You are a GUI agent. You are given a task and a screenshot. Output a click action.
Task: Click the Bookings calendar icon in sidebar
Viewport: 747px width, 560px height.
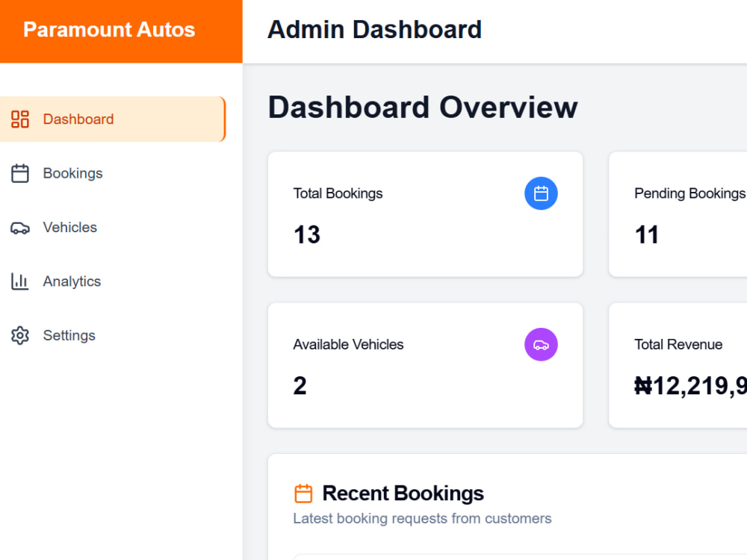tap(20, 173)
